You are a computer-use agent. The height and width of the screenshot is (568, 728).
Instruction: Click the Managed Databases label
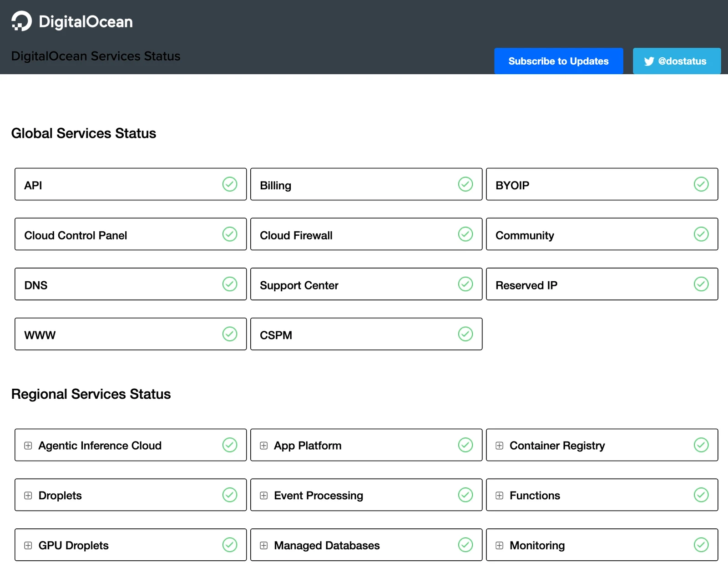click(x=327, y=545)
